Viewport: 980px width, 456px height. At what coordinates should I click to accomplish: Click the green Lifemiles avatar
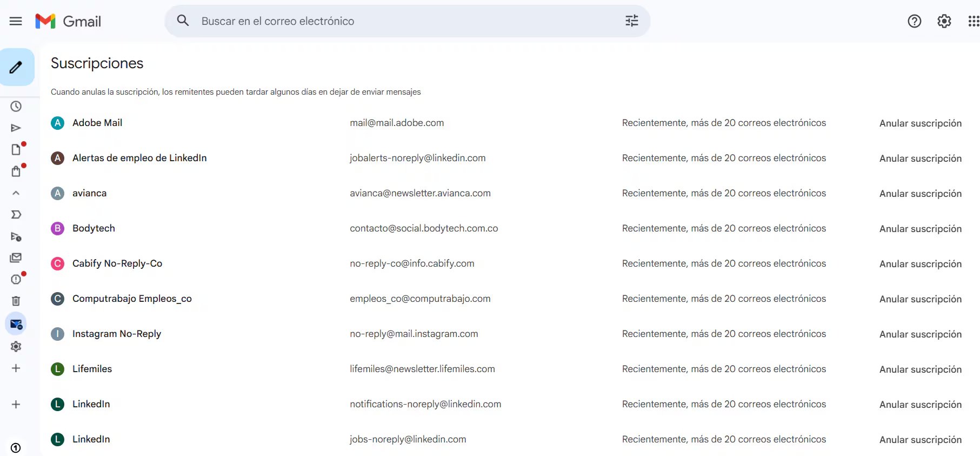pos(57,369)
